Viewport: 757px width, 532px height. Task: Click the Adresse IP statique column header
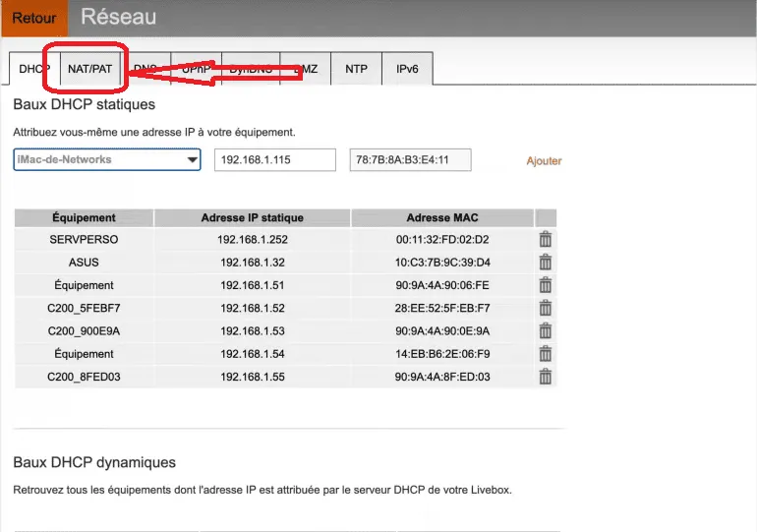click(x=253, y=217)
